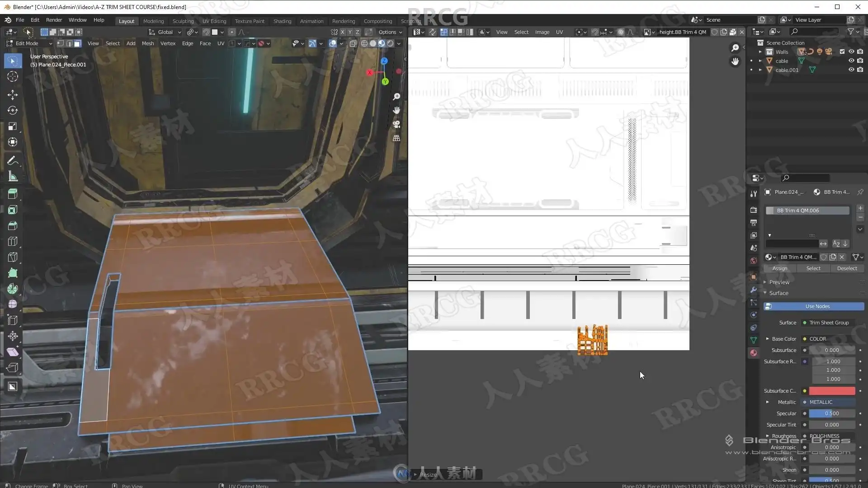
Task: Select the Measure tool
Action: tap(13, 177)
